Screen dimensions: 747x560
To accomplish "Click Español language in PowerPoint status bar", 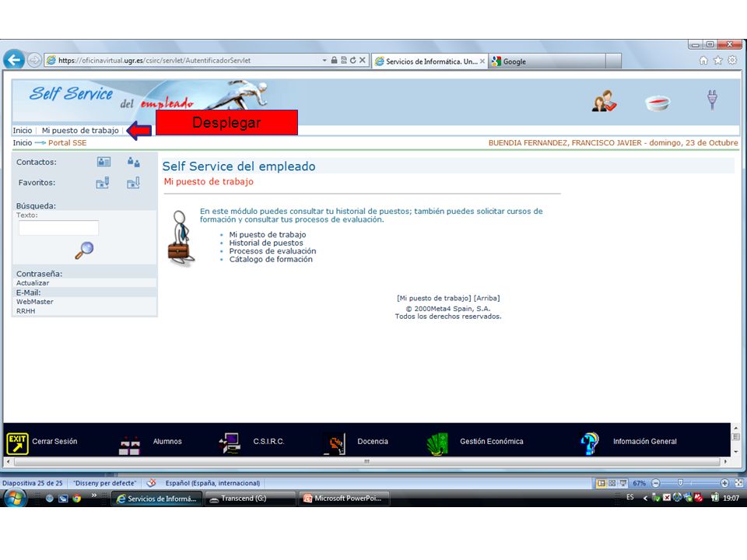I will 212,483.
